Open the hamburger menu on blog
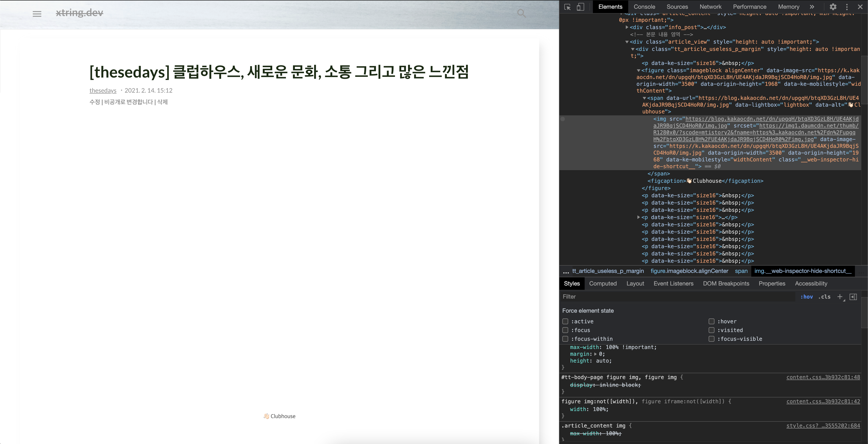Screen dimensions: 868x444 [37, 14]
